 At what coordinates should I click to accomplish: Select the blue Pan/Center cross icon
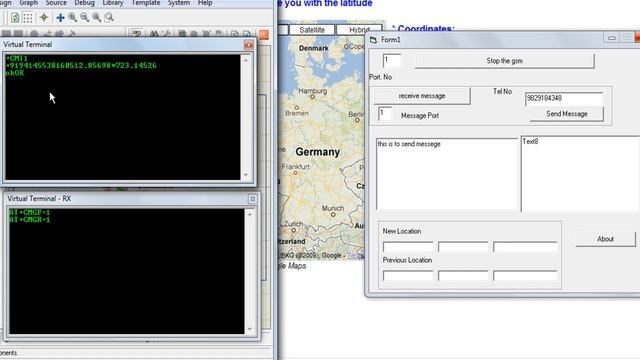tap(60, 18)
